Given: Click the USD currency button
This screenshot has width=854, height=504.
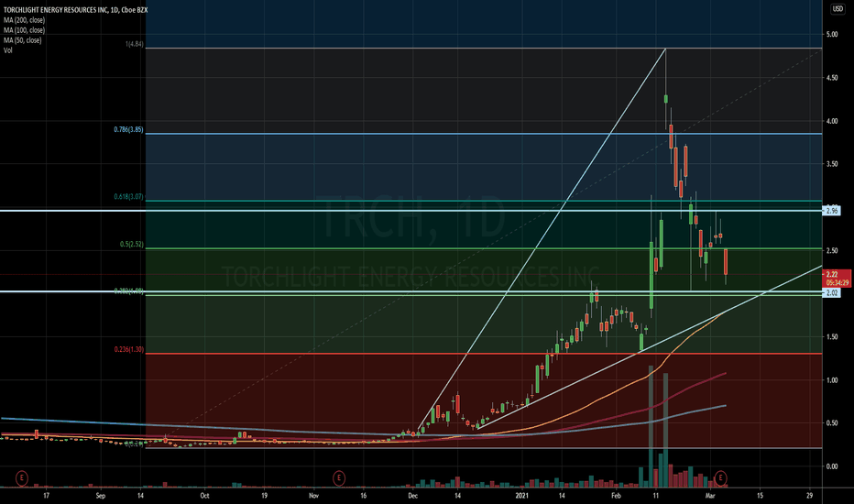Looking at the screenshot, I should pos(838,9).
